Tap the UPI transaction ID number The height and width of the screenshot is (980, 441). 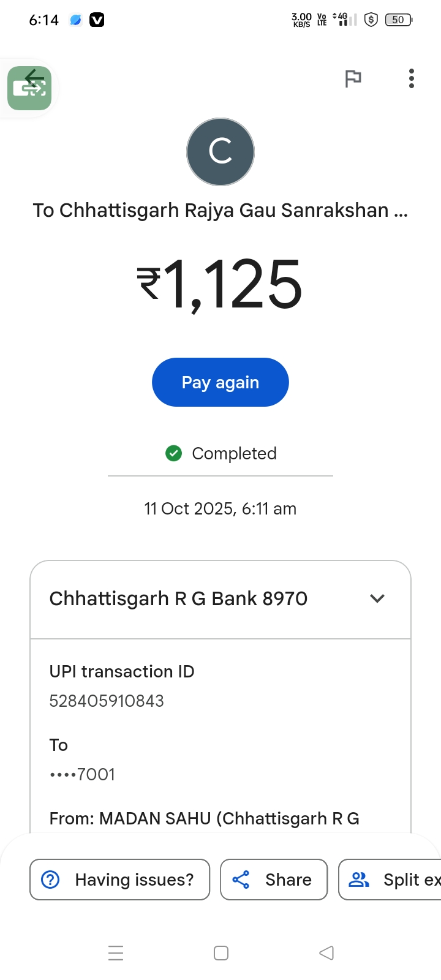point(107,701)
